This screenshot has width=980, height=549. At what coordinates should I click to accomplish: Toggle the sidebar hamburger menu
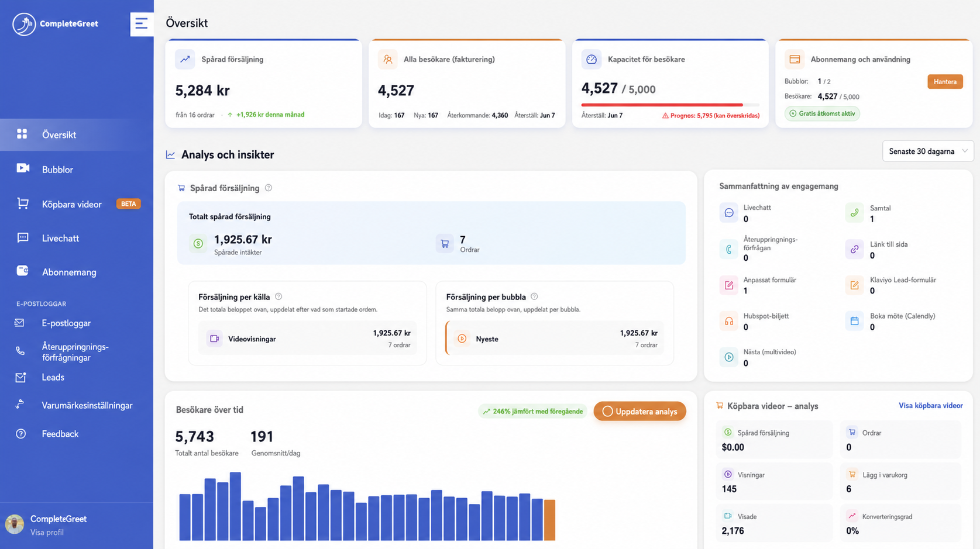point(142,24)
